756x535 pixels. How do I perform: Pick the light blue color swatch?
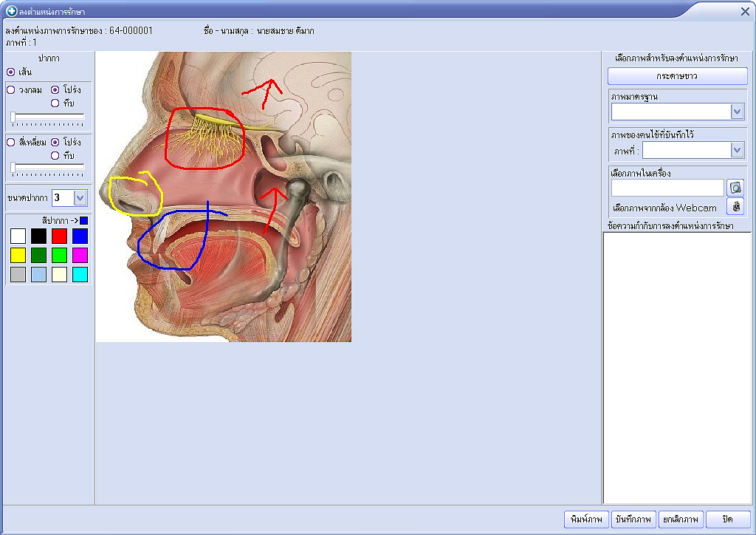pyautogui.click(x=38, y=274)
